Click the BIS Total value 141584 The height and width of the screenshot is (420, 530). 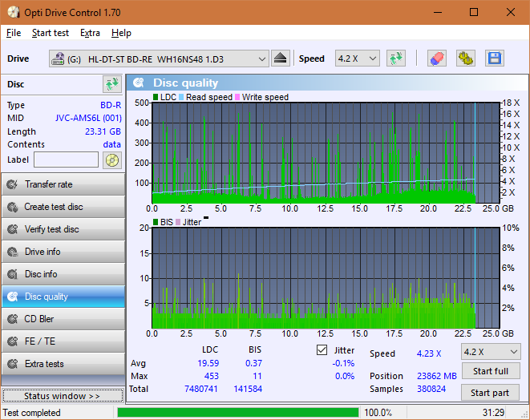(248, 389)
